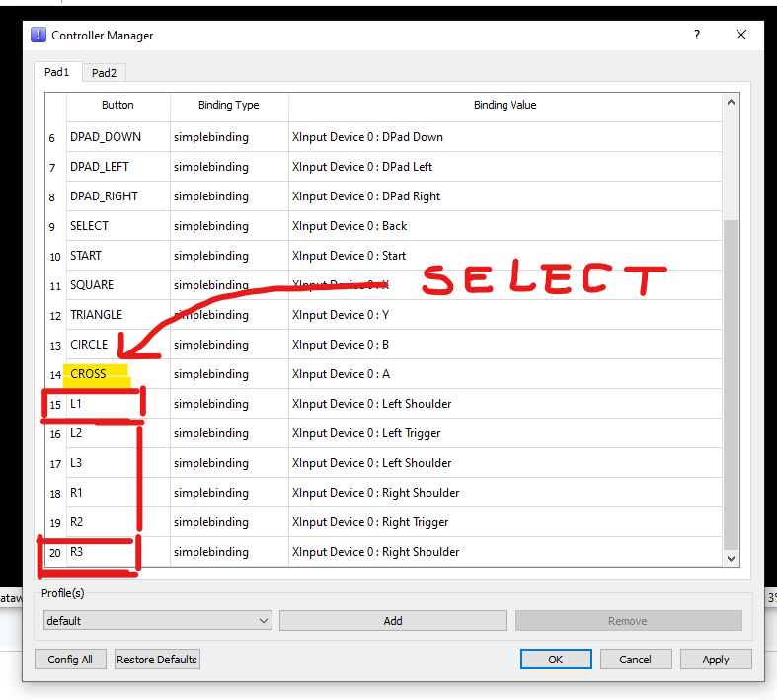777x700 pixels.
Task: Click the help question mark button
Action: pyautogui.click(x=697, y=35)
